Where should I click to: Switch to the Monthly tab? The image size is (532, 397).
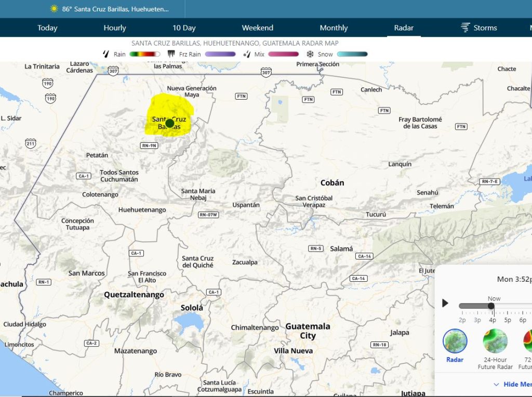[334, 28]
